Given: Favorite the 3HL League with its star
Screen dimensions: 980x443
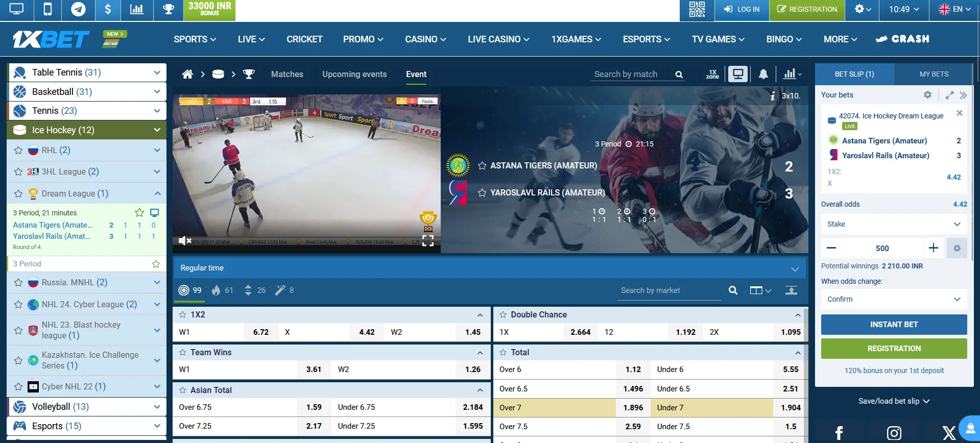Looking at the screenshot, I should (x=18, y=172).
